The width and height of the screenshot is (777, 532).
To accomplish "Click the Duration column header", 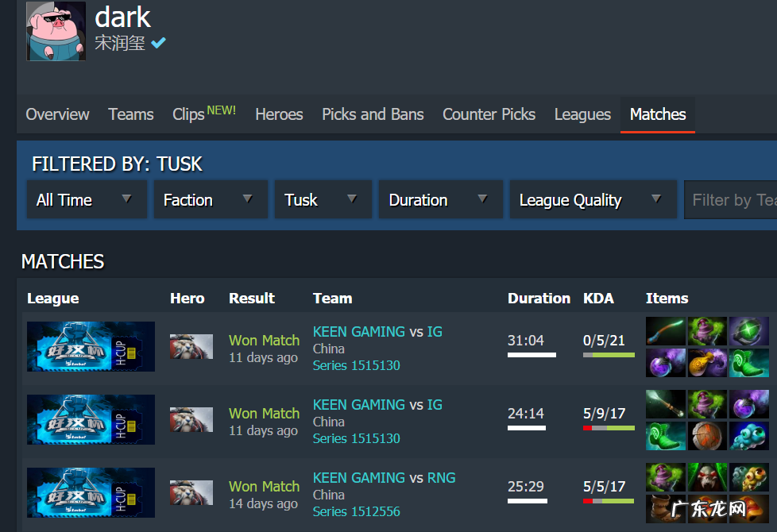I will point(539,299).
